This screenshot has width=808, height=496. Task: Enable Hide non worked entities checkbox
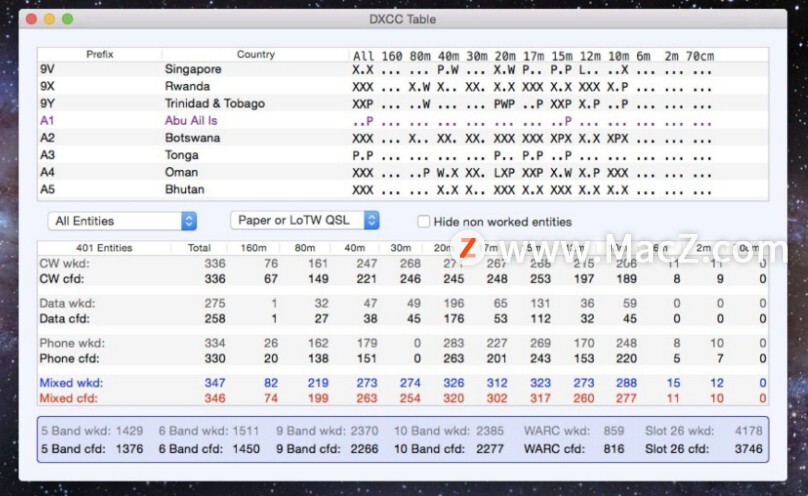pyautogui.click(x=423, y=221)
